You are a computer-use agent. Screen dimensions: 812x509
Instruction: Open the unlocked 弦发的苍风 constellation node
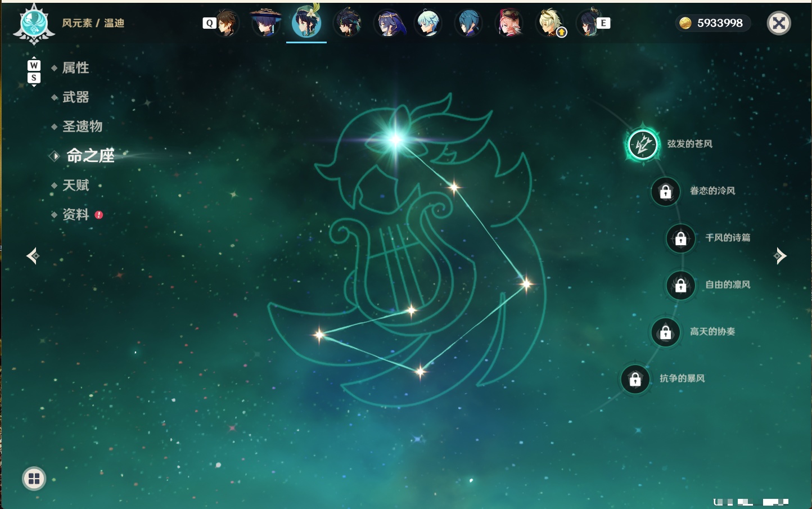coord(643,145)
